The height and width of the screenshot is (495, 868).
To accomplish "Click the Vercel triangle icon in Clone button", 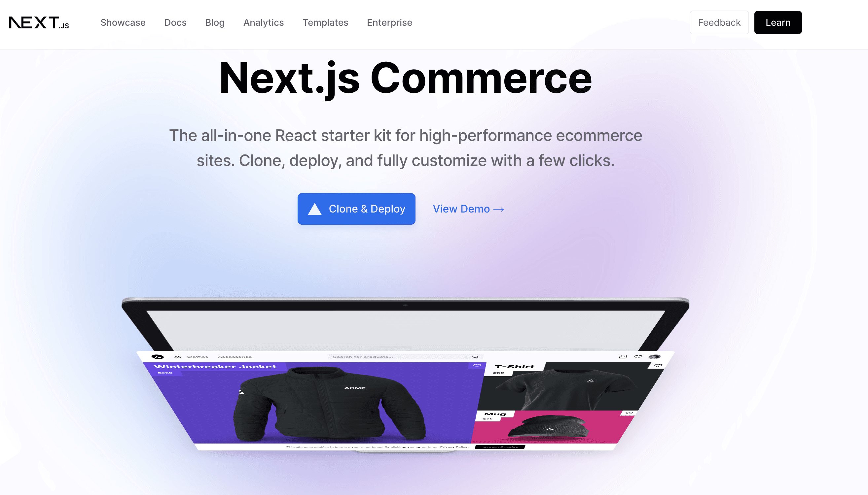I will coord(315,209).
